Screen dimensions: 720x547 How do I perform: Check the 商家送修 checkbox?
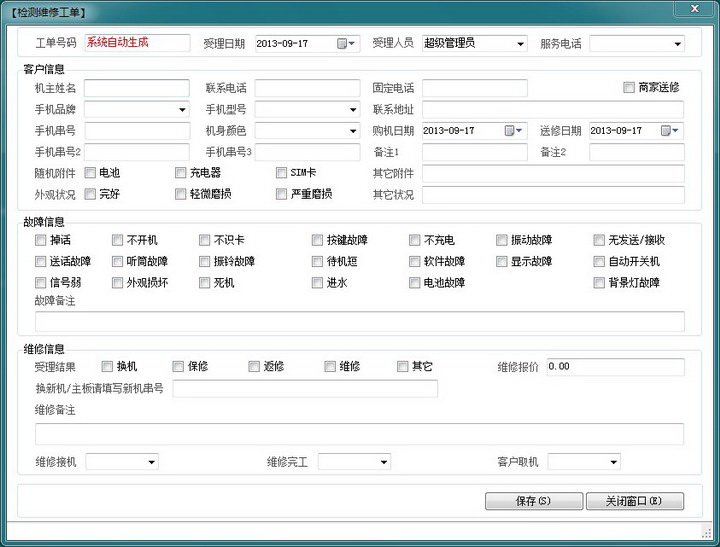tap(629, 88)
